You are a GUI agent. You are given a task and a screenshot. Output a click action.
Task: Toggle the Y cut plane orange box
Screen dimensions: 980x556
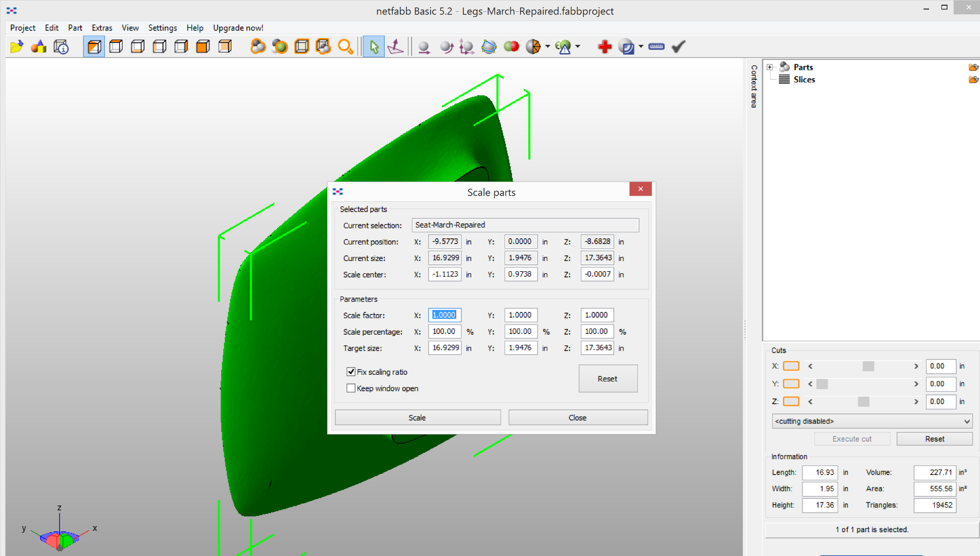tap(791, 384)
